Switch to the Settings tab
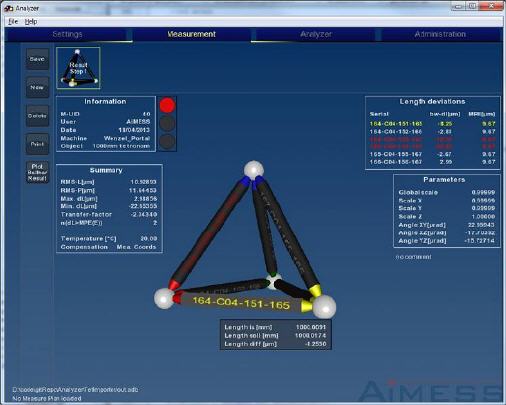The width and height of the screenshot is (506, 405). pos(68,34)
